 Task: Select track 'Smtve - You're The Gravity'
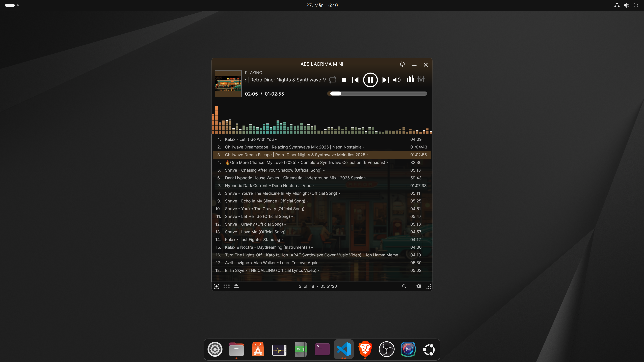click(x=322, y=209)
